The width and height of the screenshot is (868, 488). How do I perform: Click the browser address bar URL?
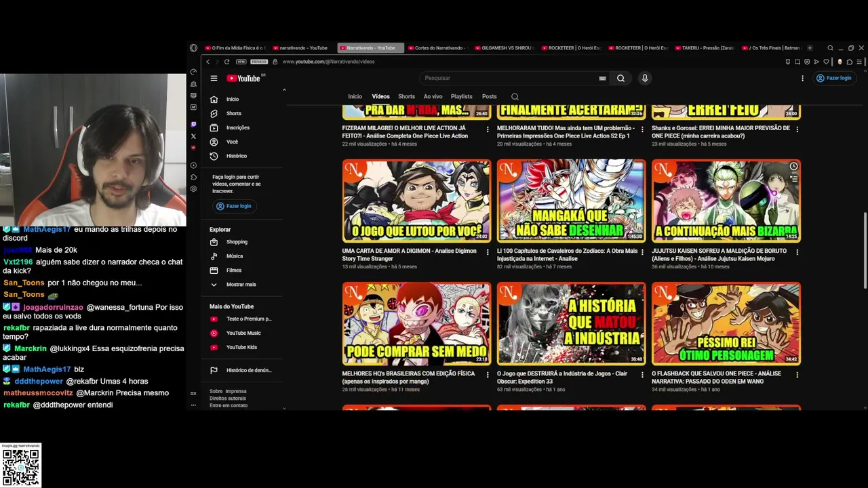tap(328, 62)
